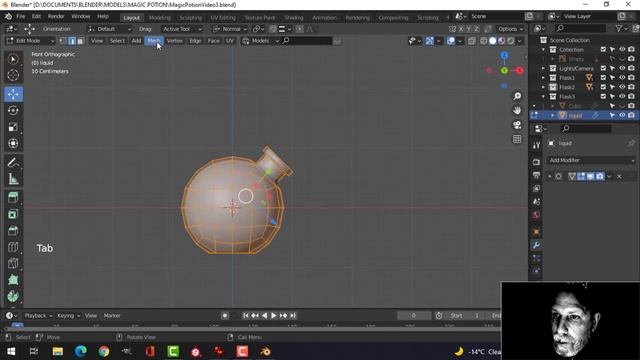
Task: Switch to edge select mode
Action: point(72,41)
